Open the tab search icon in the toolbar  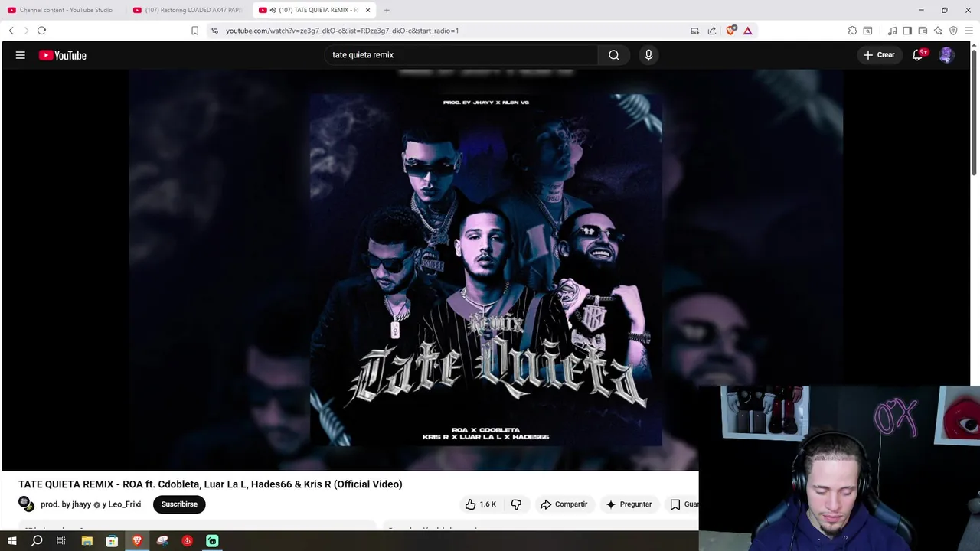click(867, 31)
